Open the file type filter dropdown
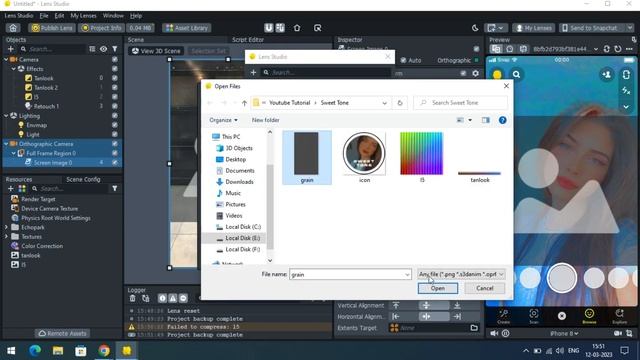Viewport: 640px width, 360px height. (461, 274)
